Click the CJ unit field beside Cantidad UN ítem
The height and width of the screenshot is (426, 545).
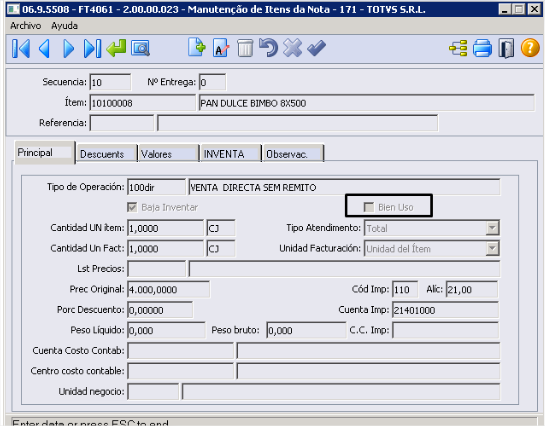(x=221, y=228)
